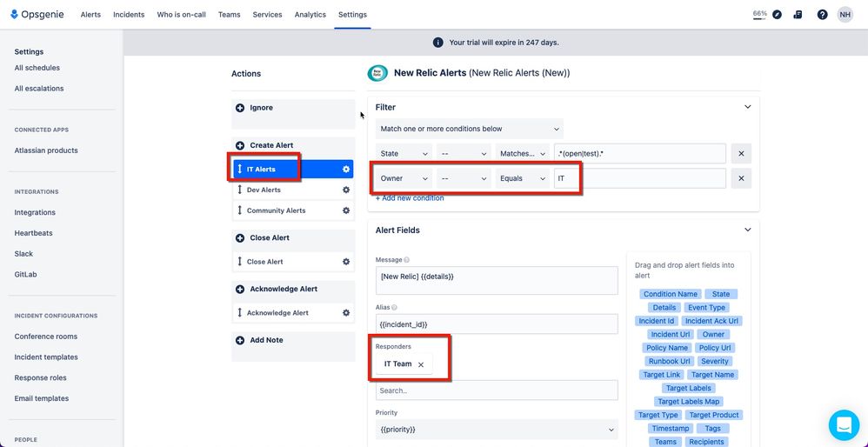Open Who is on-call tab

[182, 15]
